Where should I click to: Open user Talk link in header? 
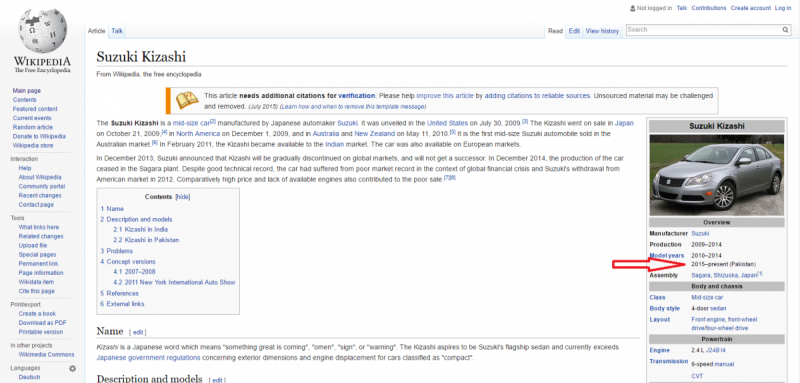click(682, 8)
